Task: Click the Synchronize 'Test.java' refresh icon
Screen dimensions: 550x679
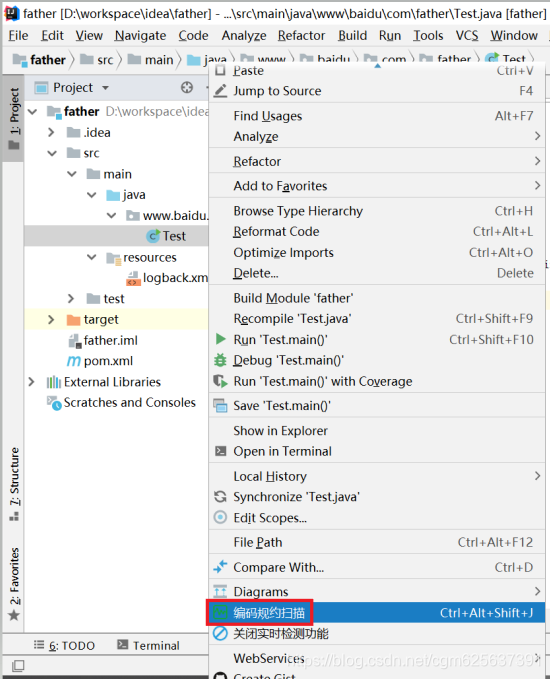Action: [220, 497]
